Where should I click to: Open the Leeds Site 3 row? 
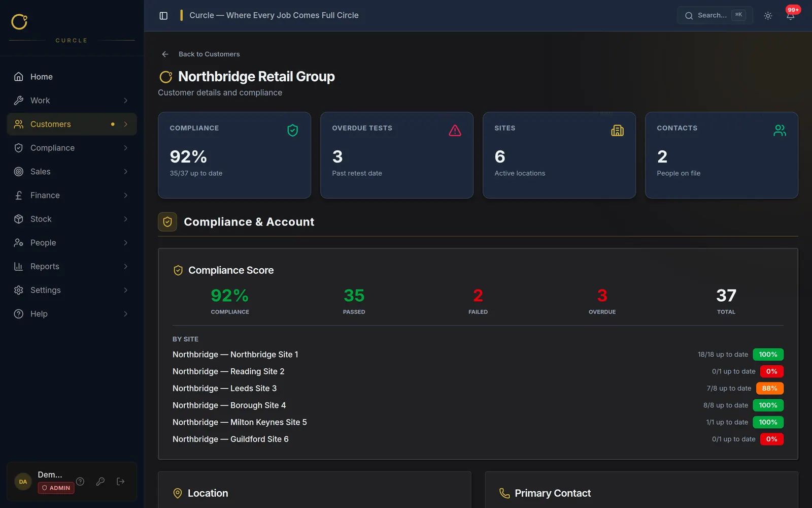click(478, 388)
